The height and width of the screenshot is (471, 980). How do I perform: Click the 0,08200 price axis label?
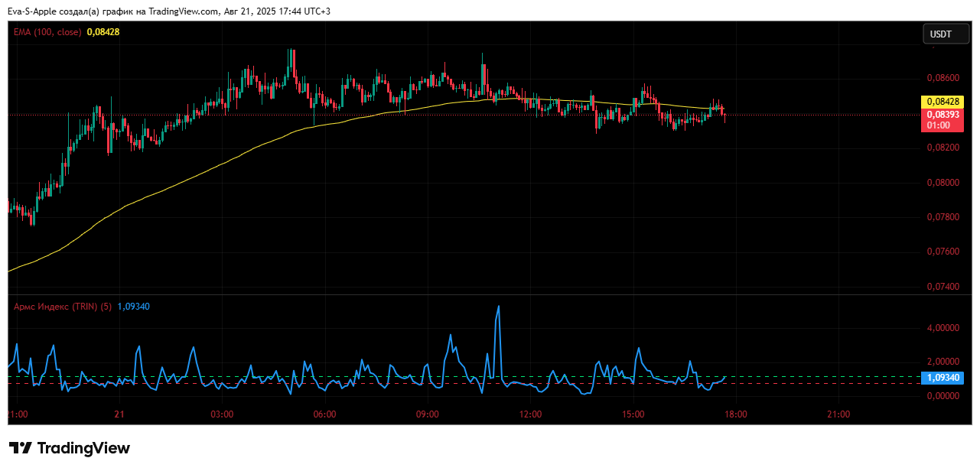(x=943, y=148)
